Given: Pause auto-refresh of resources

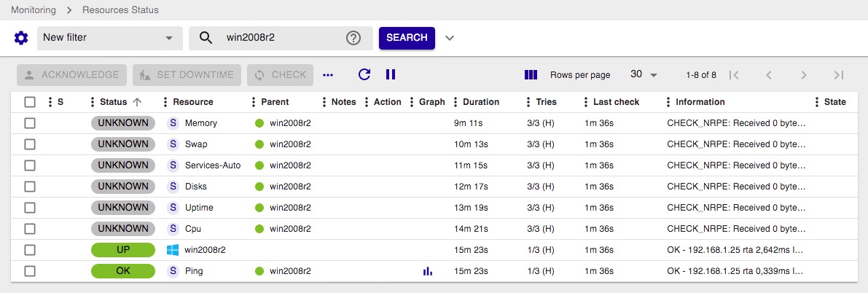Looking at the screenshot, I should point(391,74).
